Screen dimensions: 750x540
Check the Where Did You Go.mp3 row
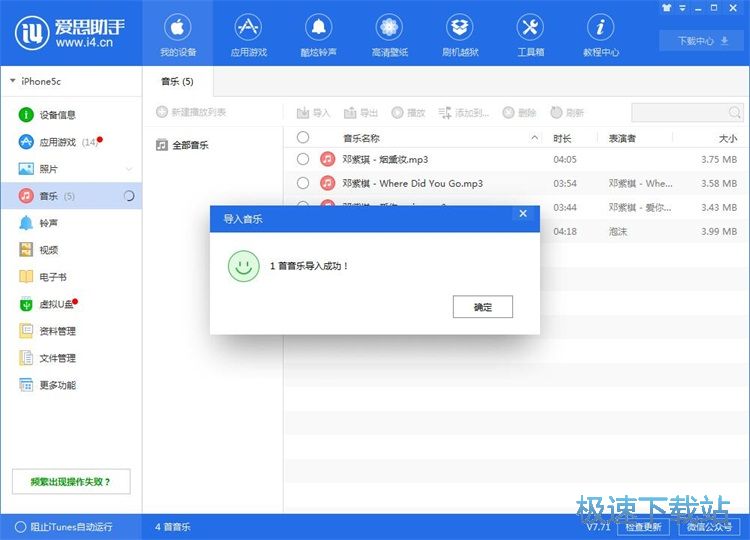(x=303, y=183)
